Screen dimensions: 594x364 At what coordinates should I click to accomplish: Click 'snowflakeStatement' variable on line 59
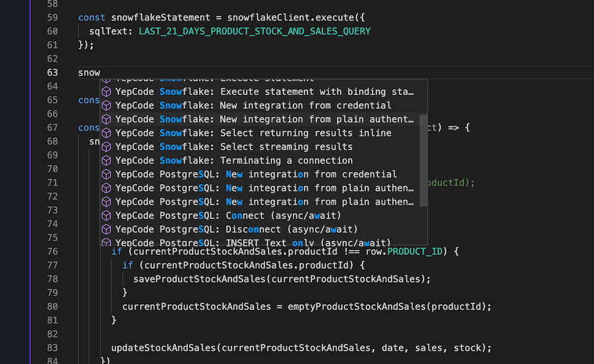coord(160,17)
